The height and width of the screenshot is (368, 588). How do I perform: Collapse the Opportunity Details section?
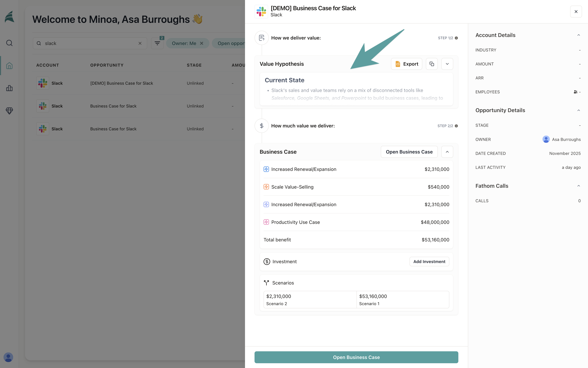pyautogui.click(x=578, y=110)
